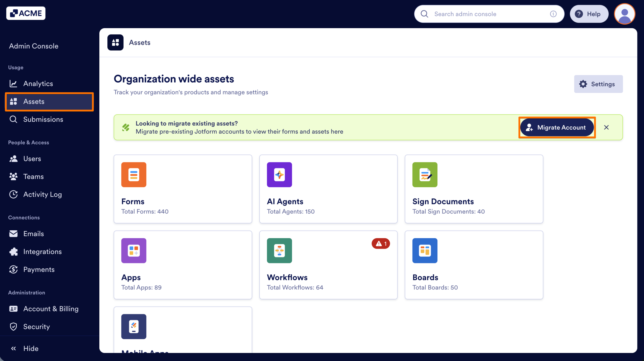
Task: Open the Boards blue icon
Action: pyautogui.click(x=425, y=250)
